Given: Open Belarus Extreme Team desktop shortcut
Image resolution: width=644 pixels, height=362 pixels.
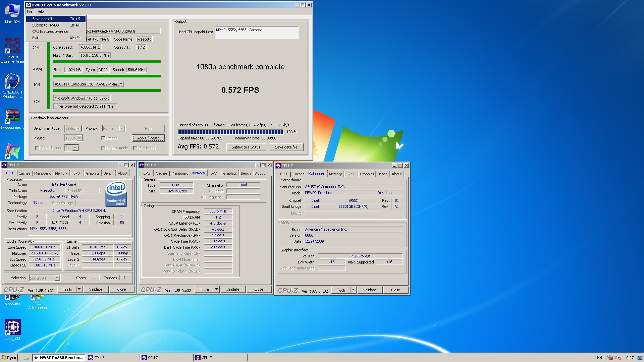Looking at the screenshot, I should [x=12, y=50].
